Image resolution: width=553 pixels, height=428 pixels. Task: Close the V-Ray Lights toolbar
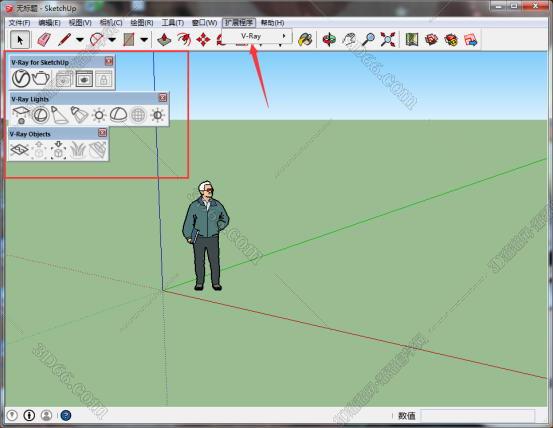tap(163, 98)
